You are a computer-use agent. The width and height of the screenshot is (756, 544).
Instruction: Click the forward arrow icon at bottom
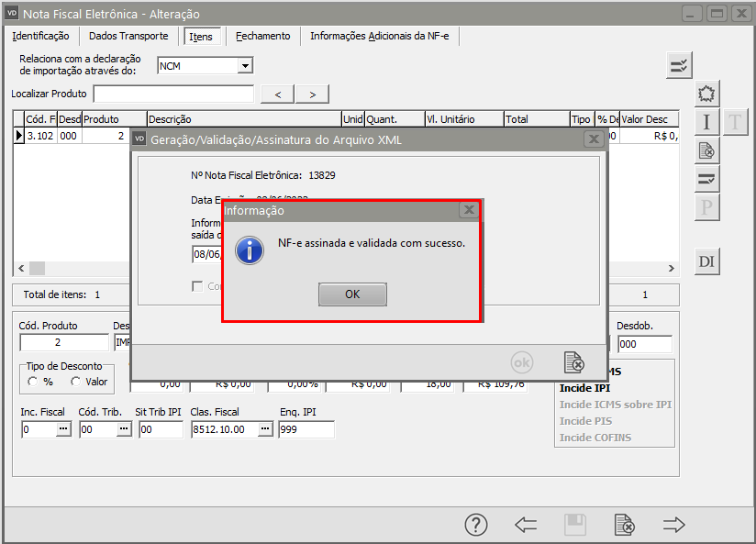click(674, 525)
